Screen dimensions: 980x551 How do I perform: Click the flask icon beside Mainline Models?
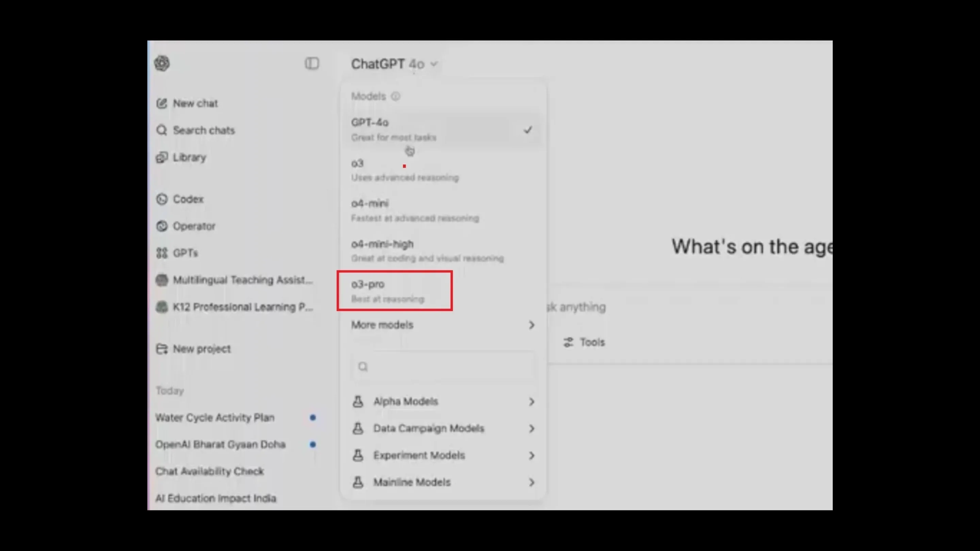pos(358,483)
